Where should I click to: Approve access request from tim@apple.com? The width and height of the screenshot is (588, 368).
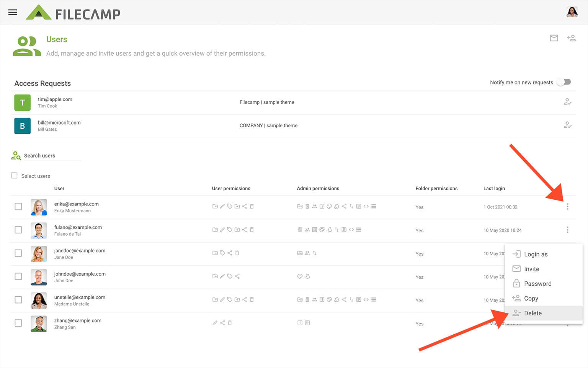point(567,102)
